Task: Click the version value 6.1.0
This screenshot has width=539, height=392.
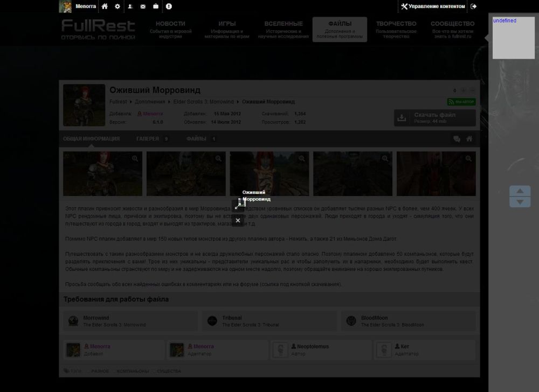Action: [158, 122]
